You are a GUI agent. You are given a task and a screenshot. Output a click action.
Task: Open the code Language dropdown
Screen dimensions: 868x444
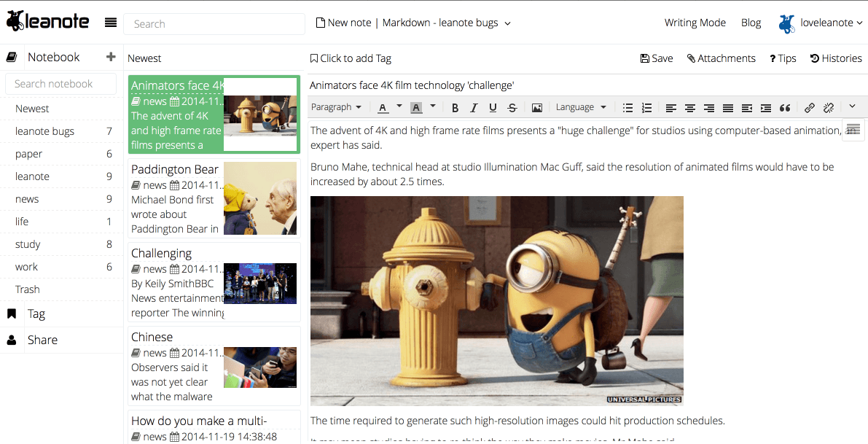point(581,107)
